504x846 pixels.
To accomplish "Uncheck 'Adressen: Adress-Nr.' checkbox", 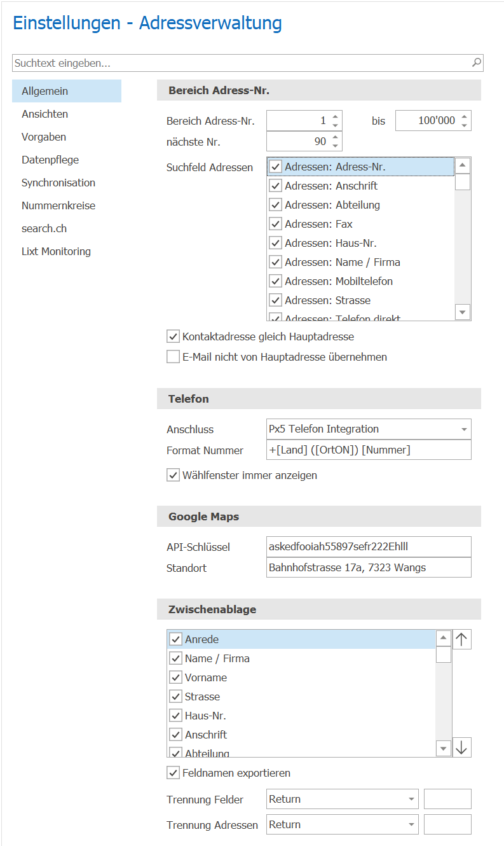I will coord(276,167).
